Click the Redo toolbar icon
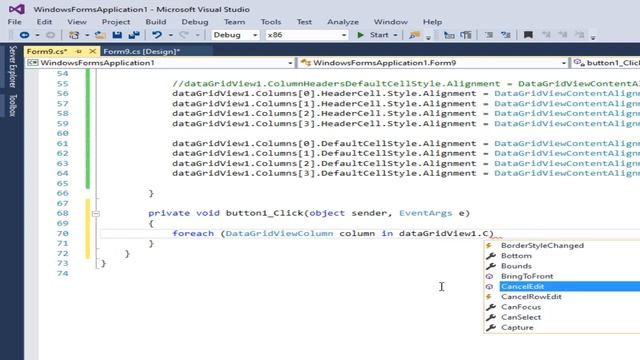Screen dimensions: 640x360 point(184,35)
